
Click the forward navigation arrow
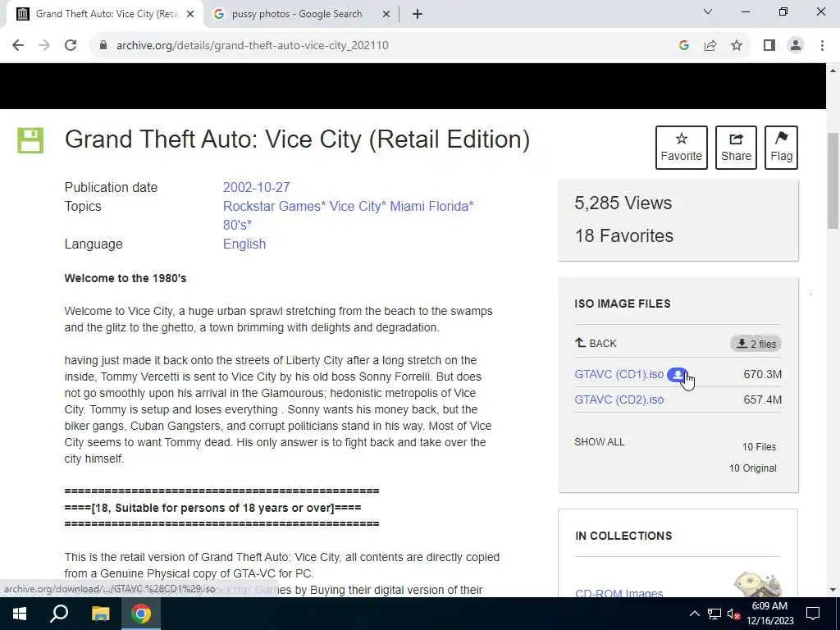pos(44,46)
